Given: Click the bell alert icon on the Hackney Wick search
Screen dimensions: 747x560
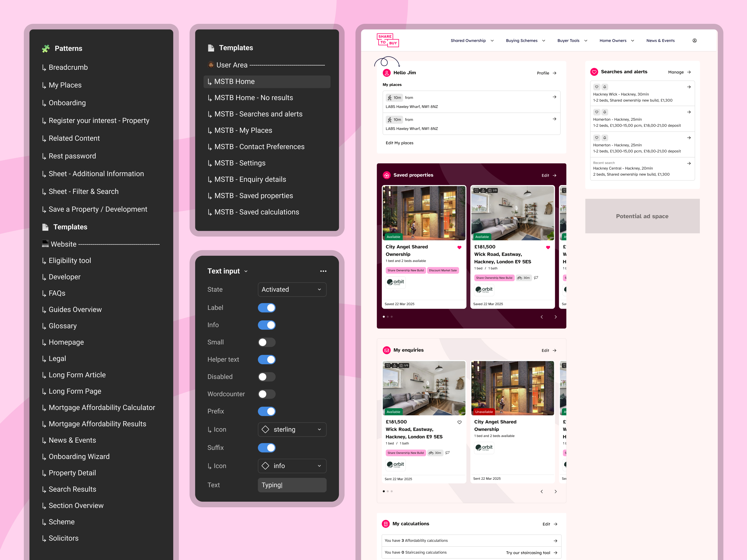Looking at the screenshot, I should (605, 87).
